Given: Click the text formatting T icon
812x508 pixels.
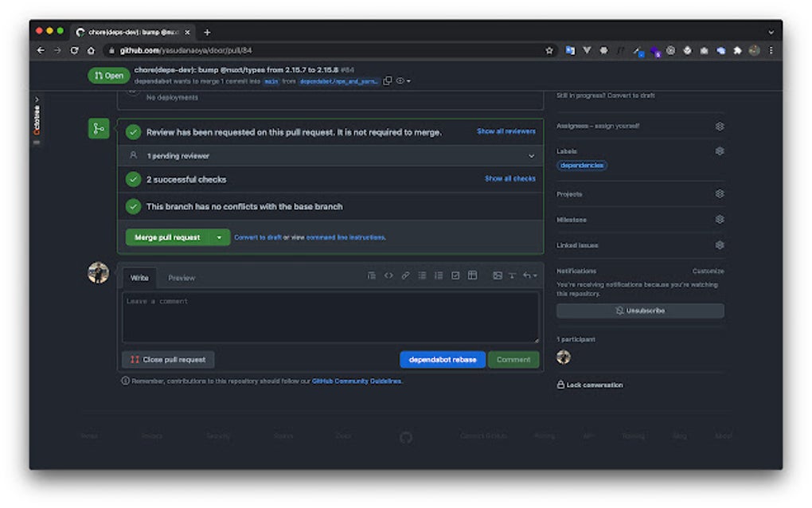Looking at the screenshot, I should (x=512, y=275).
